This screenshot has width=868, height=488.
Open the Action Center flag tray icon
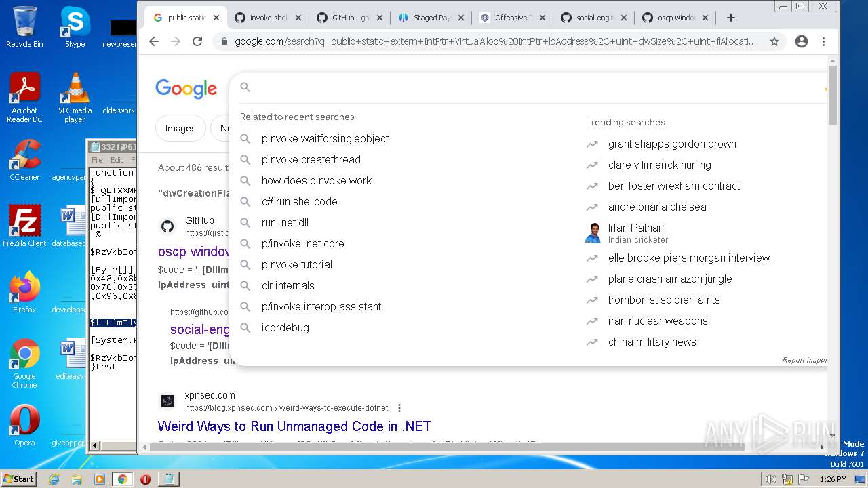pyautogui.click(x=804, y=479)
